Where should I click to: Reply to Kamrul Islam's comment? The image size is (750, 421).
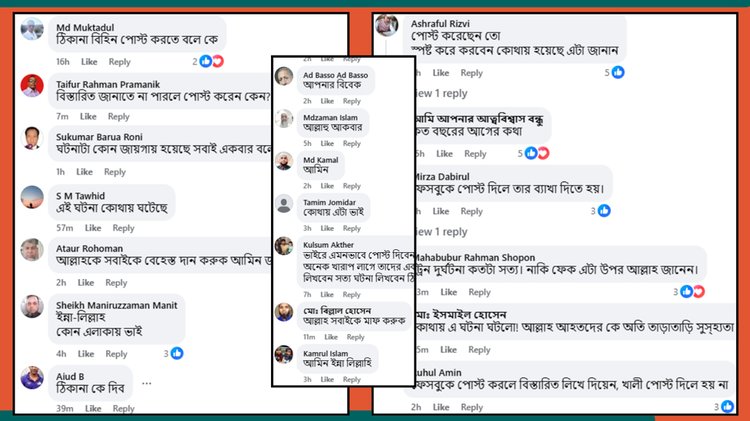point(352,379)
